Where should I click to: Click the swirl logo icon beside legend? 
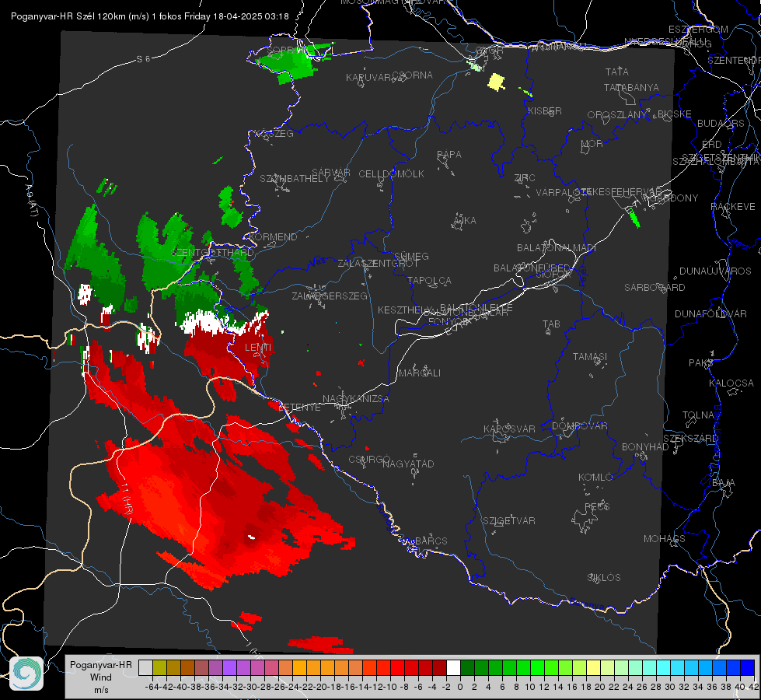[26, 674]
